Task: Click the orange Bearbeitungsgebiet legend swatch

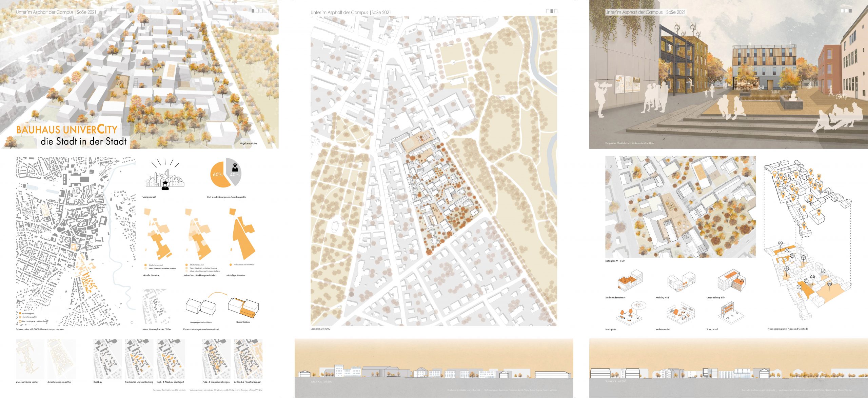Action: (20, 314)
